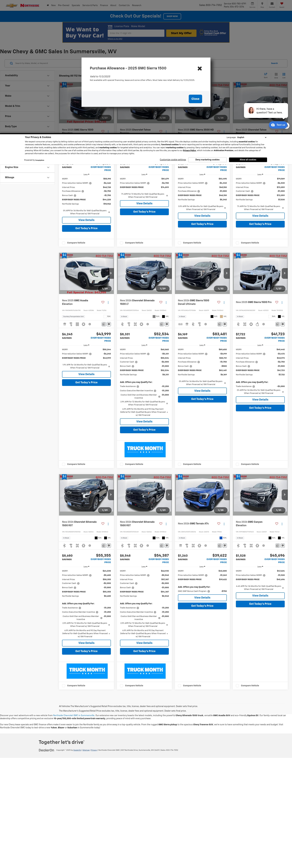Screen dimensions: 292x868
Task: Click black exterior swatch on Sierra Denali Ultimate
Action: tap(212, 317)
